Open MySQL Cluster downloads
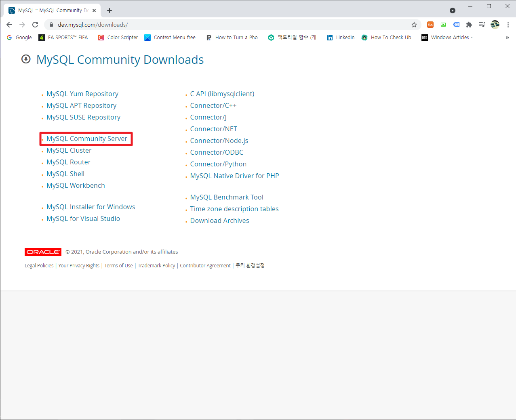The height and width of the screenshot is (420, 516). click(69, 150)
